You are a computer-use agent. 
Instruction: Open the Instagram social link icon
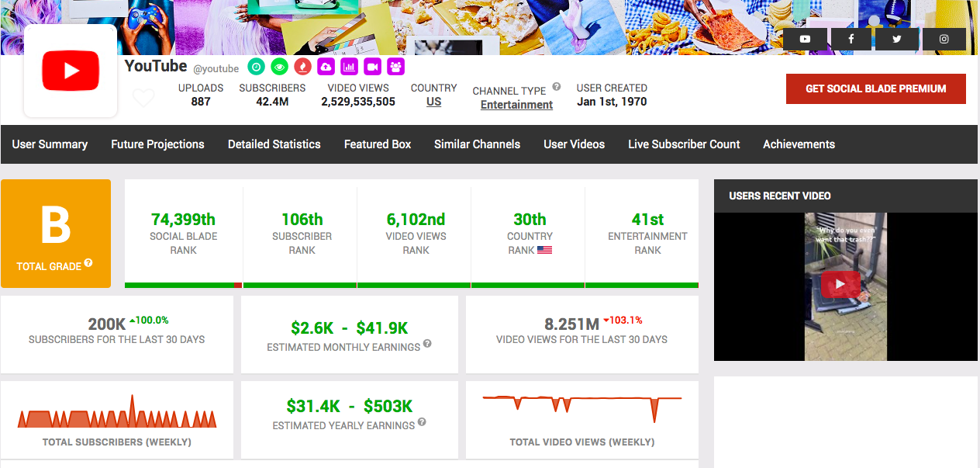(x=944, y=39)
